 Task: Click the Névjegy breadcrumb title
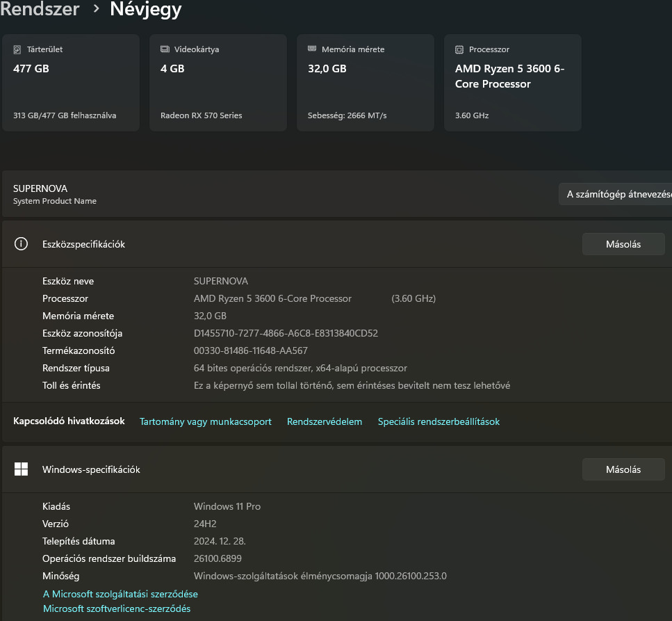click(146, 9)
